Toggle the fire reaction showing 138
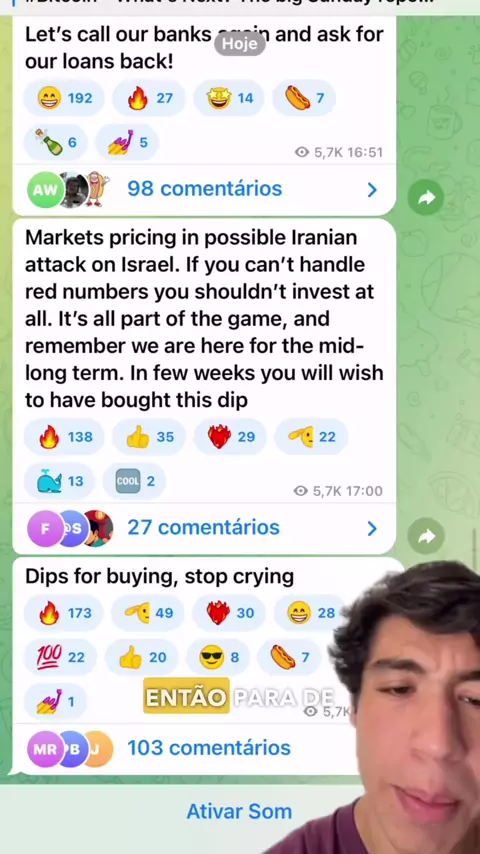The height and width of the screenshot is (854, 480). pyautogui.click(x=64, y=437)
